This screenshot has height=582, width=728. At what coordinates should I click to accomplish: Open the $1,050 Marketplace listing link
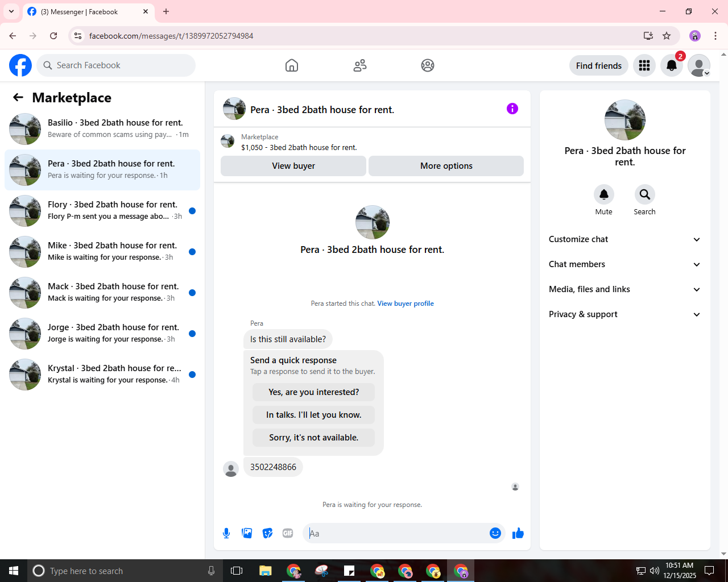[x=299, y=147]
